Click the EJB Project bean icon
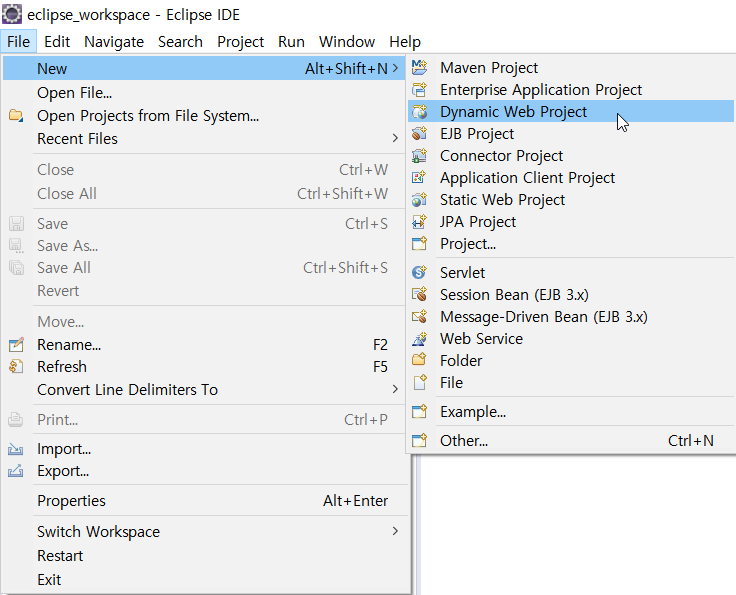736x595 pixels. click(x=419, y=134)
